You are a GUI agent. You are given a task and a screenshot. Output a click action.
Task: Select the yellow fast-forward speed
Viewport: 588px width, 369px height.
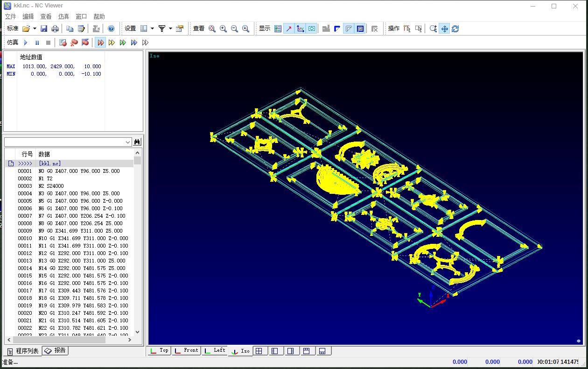tap(112, 43)
